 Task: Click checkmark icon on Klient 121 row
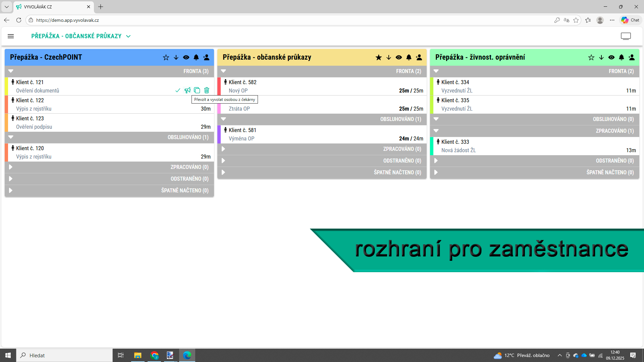pos(178,90)
